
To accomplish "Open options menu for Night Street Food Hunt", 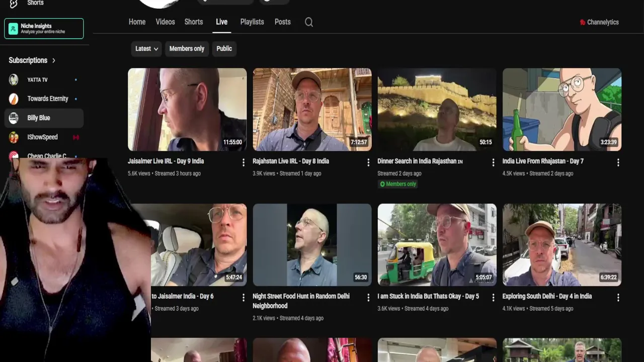I will coord(368,298).
